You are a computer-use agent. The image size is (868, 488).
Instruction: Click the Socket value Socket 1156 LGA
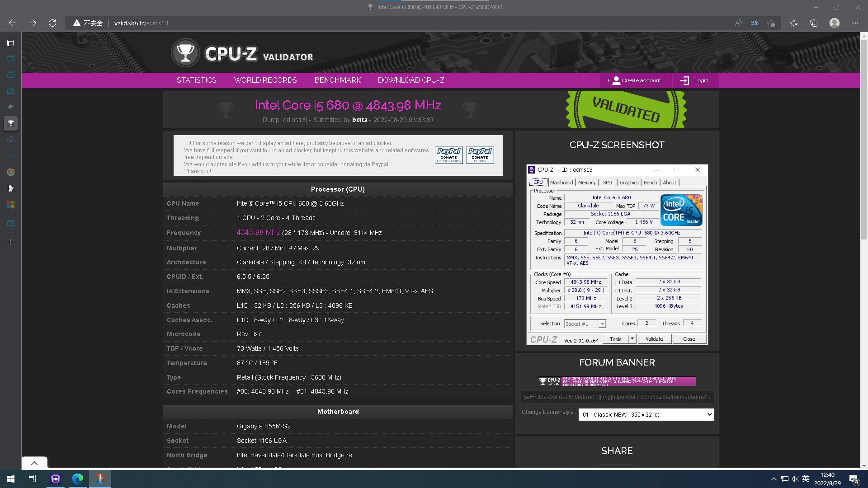point(262,441)
